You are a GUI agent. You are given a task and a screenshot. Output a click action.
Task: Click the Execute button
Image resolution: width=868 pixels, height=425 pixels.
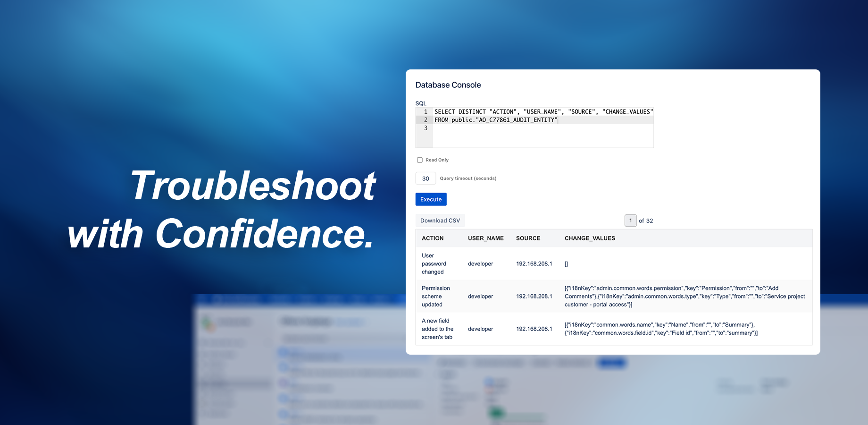431,199
